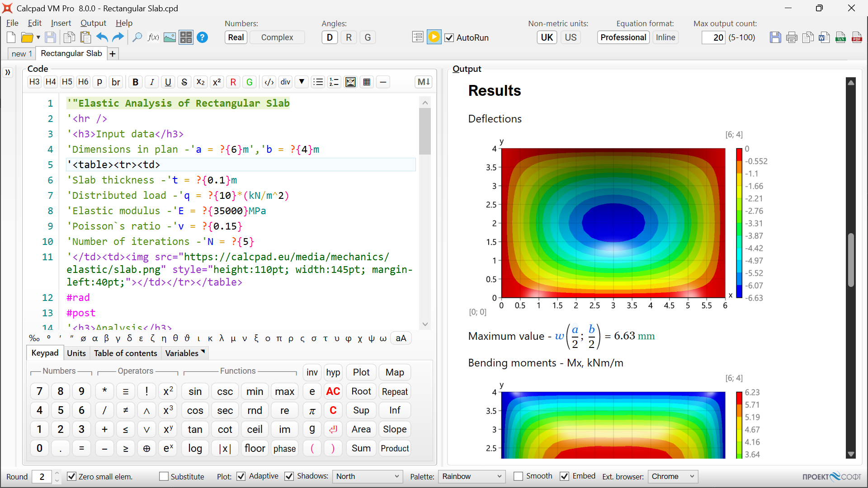Click the Plot function button
The width and height of the screenshot is (868, 488).
coord(361,372)
